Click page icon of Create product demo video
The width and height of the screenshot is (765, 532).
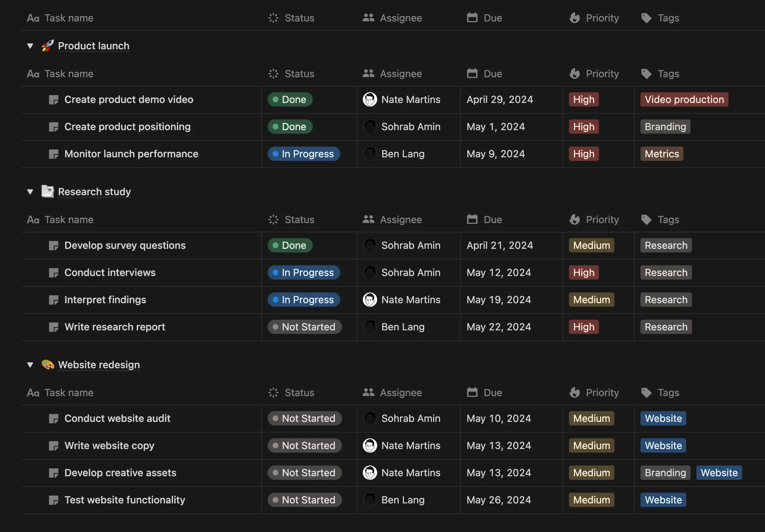coord(54,100)
